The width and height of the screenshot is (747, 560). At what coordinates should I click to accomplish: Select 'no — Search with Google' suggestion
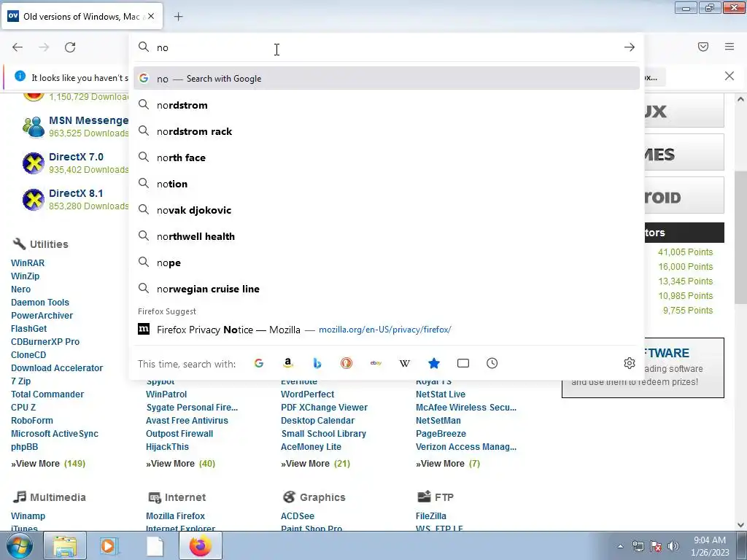(387, 79)
